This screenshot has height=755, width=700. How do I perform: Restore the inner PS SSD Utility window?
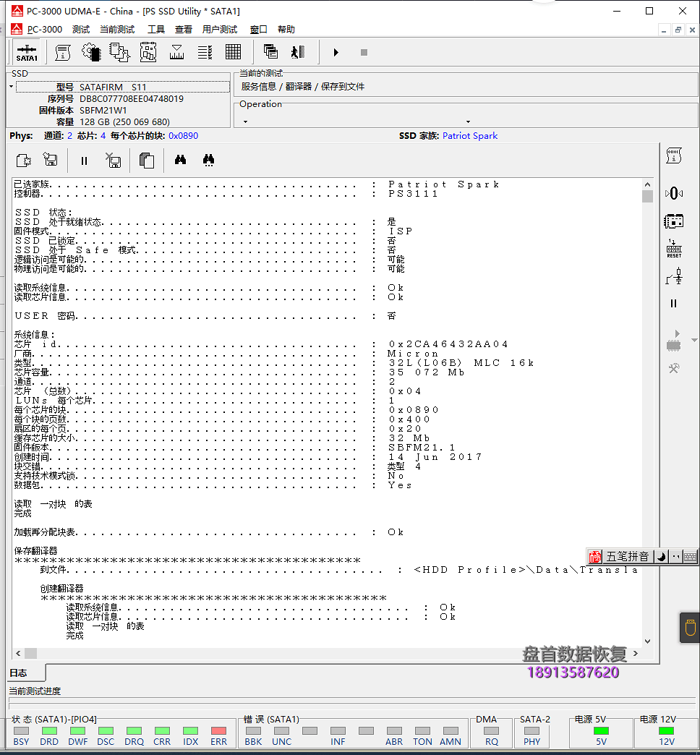click(x=678, y=30)
